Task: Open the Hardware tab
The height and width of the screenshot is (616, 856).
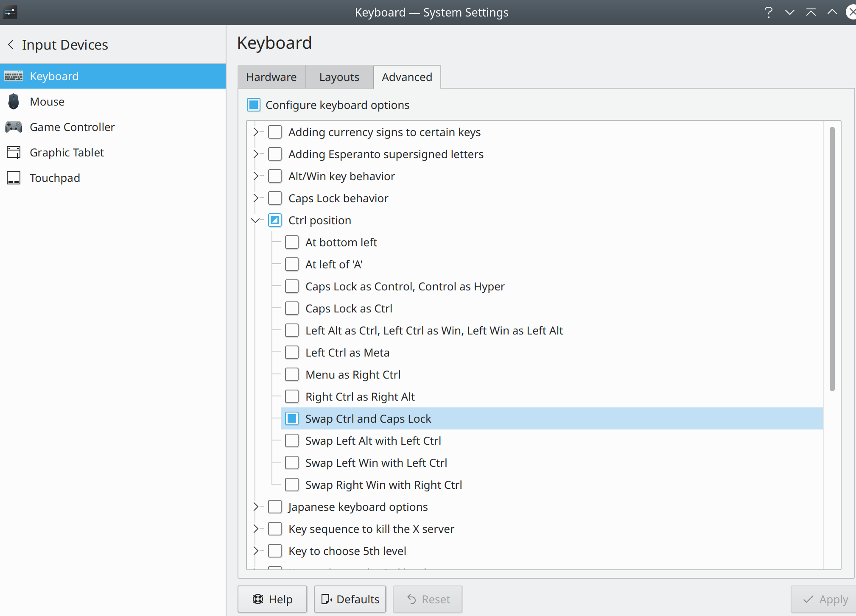Action: coord(271,77)
